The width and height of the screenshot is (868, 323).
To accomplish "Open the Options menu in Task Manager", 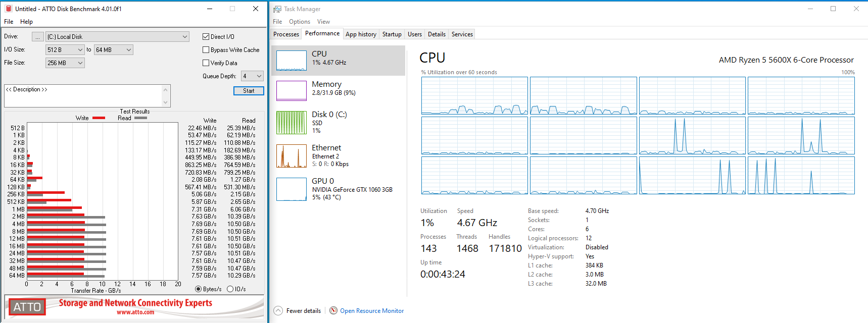I will pyautogui.click(x=300, y=22).
